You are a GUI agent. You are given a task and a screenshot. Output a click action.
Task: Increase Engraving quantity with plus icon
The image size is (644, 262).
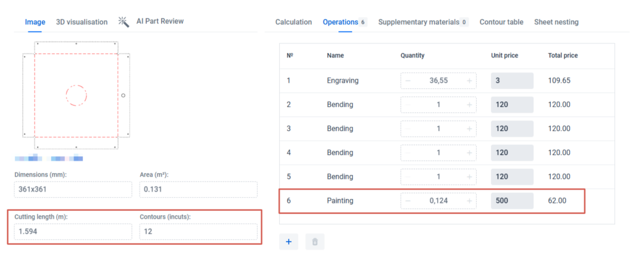click(469, 81)
